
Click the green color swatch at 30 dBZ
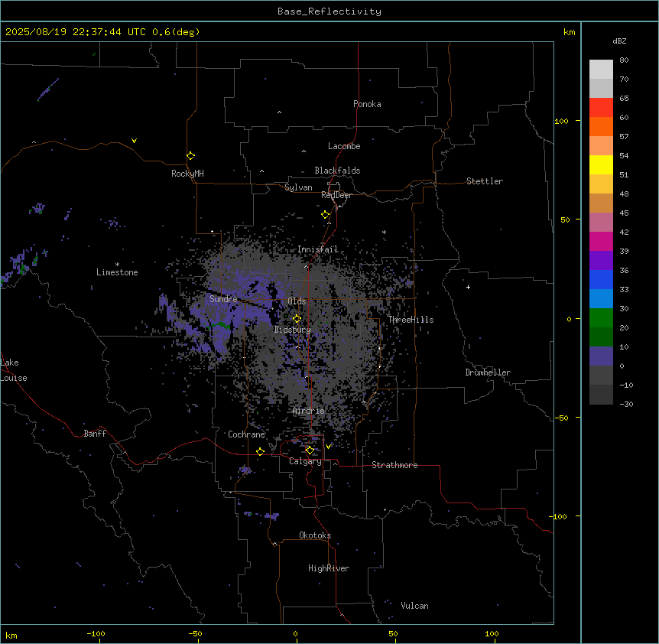(x=601, y=318)
